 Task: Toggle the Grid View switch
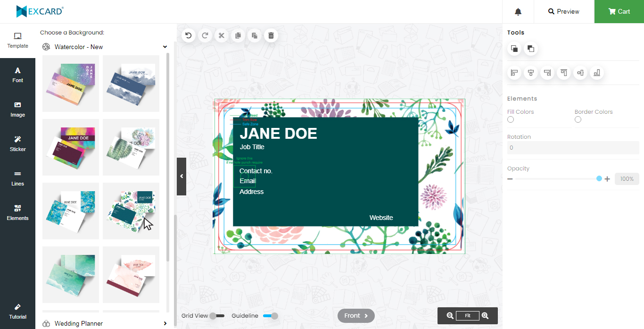pyautogui.click(x=216, y=316)
